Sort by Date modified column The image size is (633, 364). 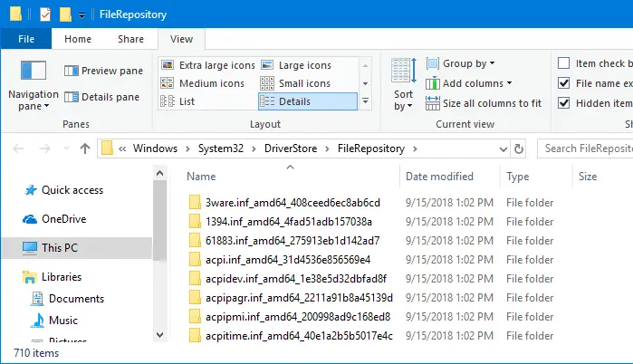click(439, 177)
